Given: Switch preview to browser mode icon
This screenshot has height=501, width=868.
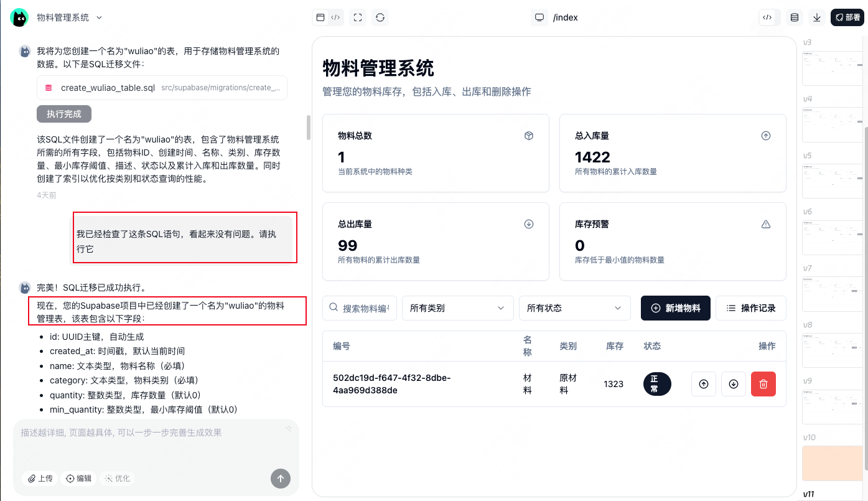Looking at the screenshot, I should pos(319,17).
